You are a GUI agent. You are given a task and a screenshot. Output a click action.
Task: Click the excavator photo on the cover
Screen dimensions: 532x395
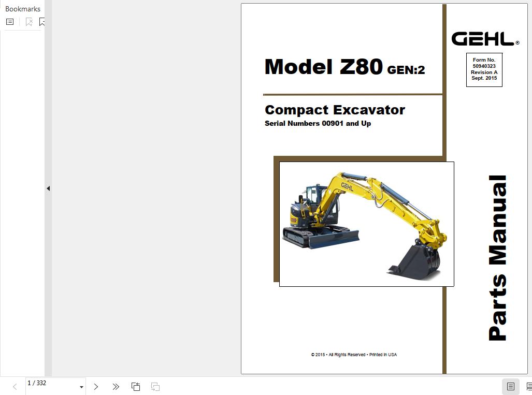coord(366,224)
